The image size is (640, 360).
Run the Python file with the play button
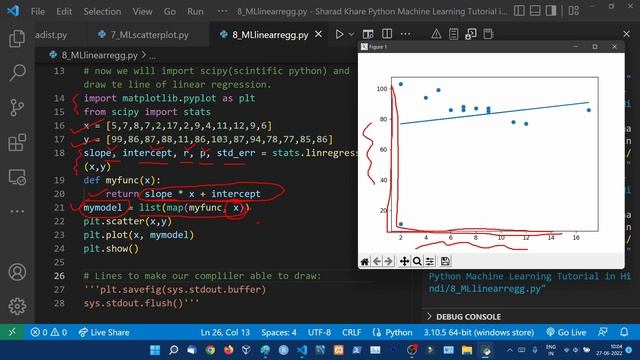(339, 34)
